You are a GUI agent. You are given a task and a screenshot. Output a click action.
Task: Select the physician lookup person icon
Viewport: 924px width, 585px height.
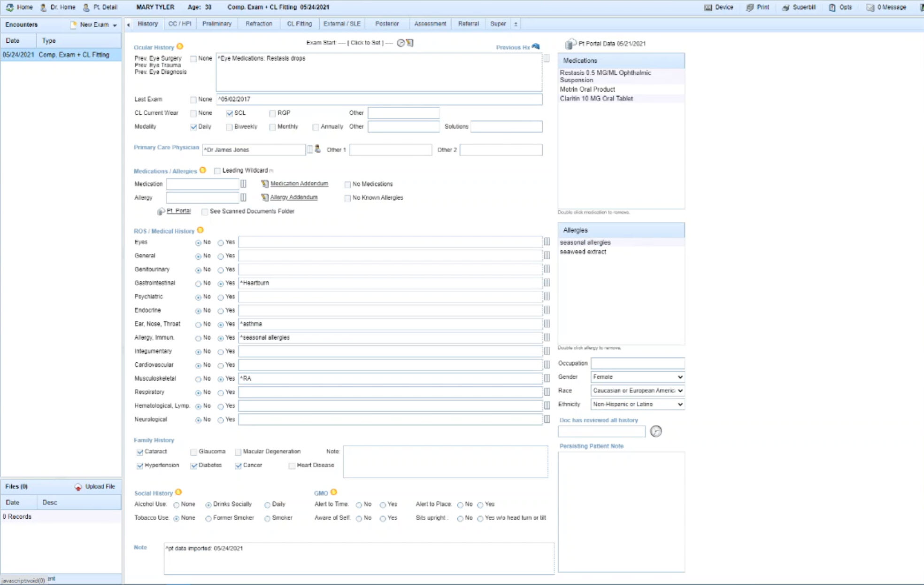(317, 149)
